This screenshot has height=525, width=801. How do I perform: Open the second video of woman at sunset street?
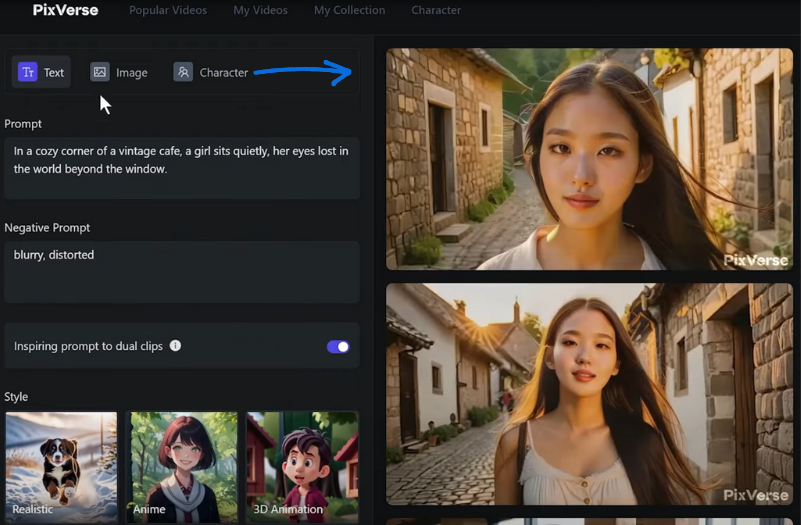[590, 394]
